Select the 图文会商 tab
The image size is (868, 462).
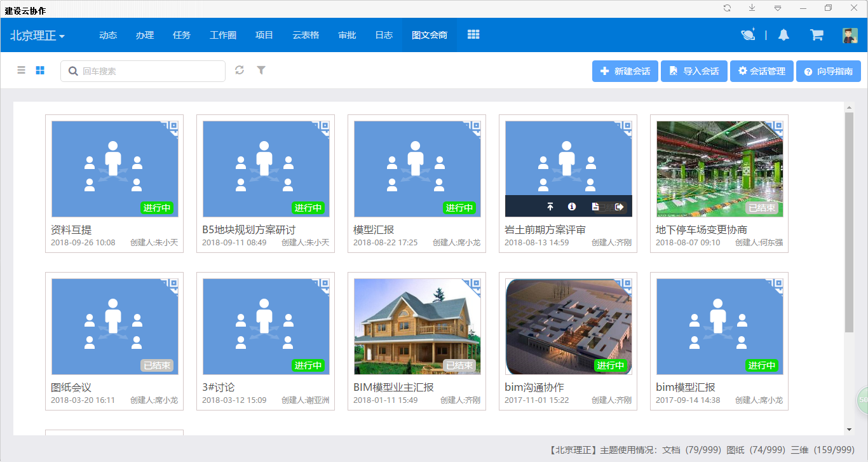[x=430, y=35]
